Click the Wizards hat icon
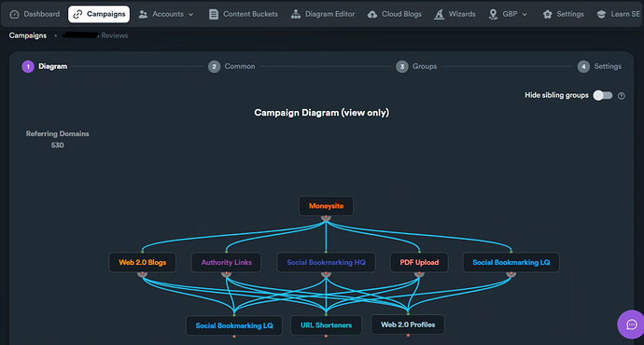This screenshot has width=644, height=345. tap(439, 14)
